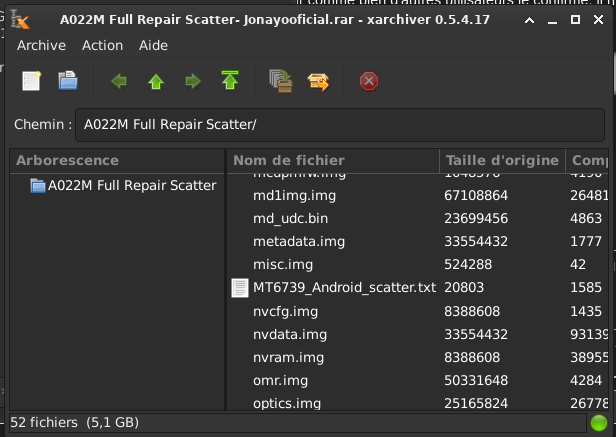Select metadata.img file
Viewport: 616px width, 437px height.
[x=299, y=242]
